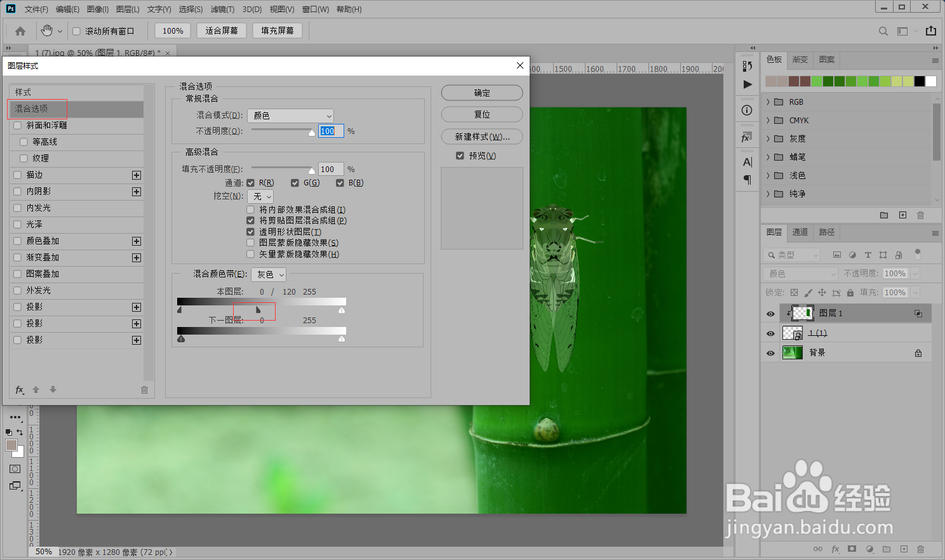This screenshot has height=560, width=945.
Task: Expand the RGB swatch folder
Action: click(768, 102)
